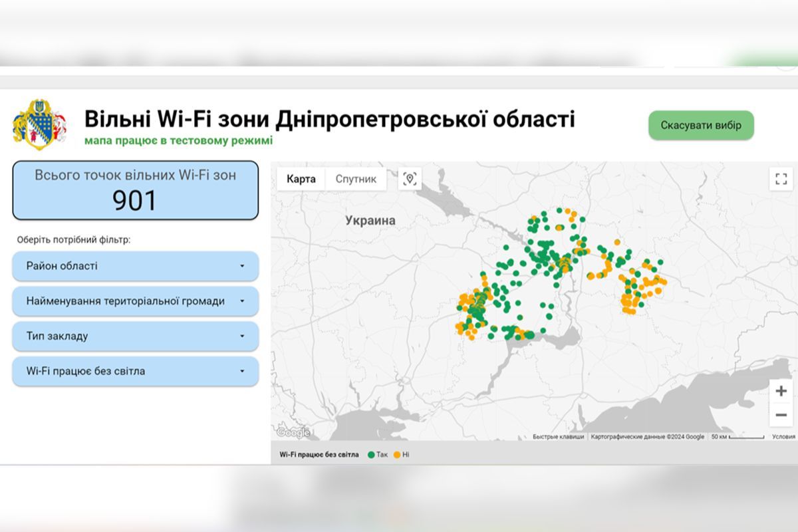
Task: Open the 'Wi-Fi працює без світла' dropdown
Action: click(x=135, y=371)
